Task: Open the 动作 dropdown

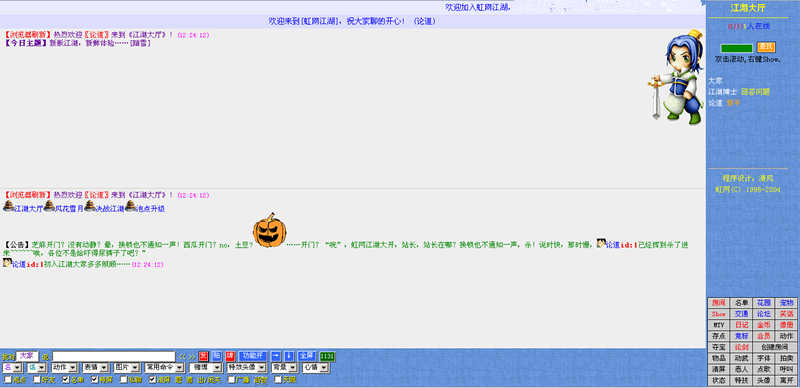Action: 64,368
